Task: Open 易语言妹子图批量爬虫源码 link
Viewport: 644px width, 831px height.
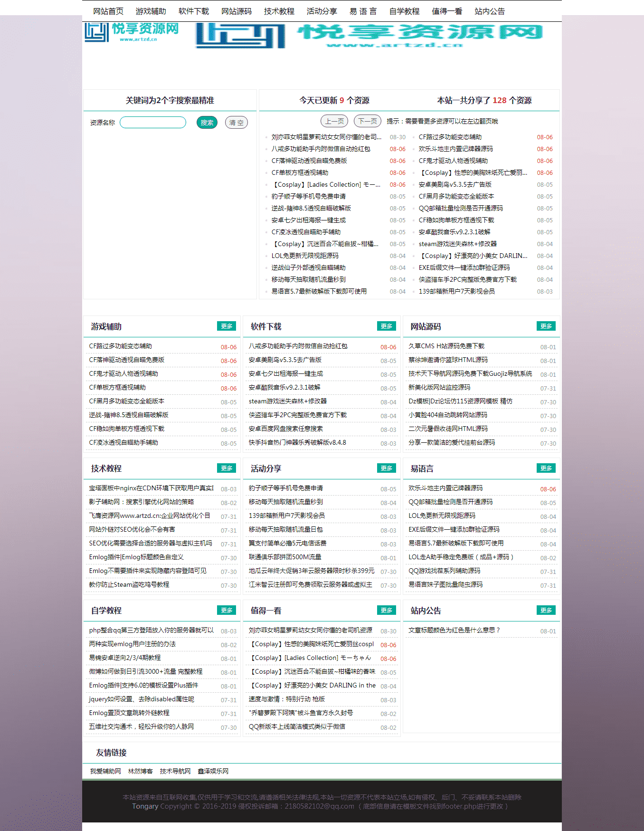Action: (445, 584)
